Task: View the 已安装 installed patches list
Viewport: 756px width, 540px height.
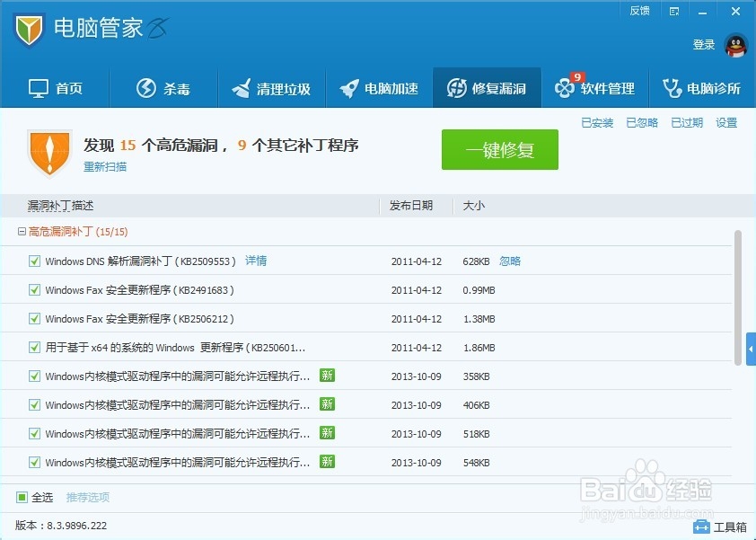Action: [x=597, y=122]
